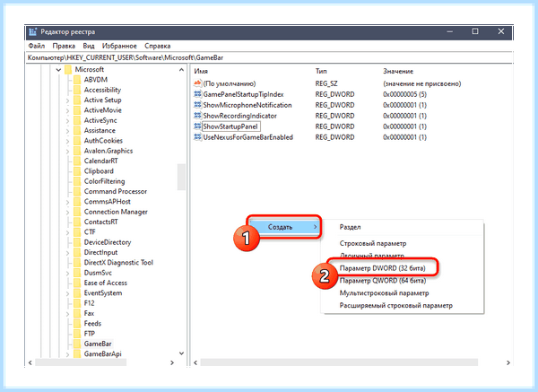
Task: Click the CalendarRT folder icon
Action: tap(77, 161)
